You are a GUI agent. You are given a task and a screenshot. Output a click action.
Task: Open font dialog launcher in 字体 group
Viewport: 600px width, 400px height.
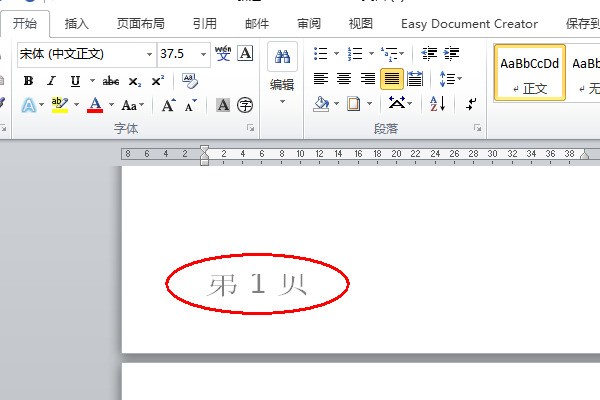point(251,128)
